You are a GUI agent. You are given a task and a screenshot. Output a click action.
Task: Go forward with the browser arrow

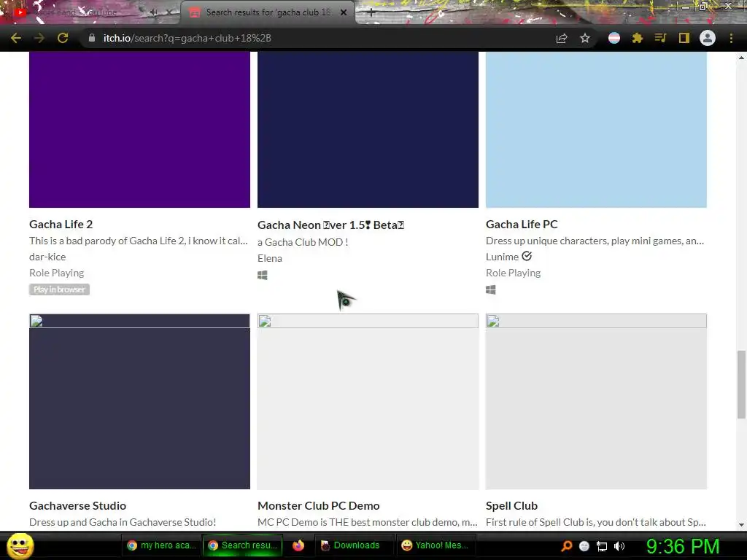(39, 38)
